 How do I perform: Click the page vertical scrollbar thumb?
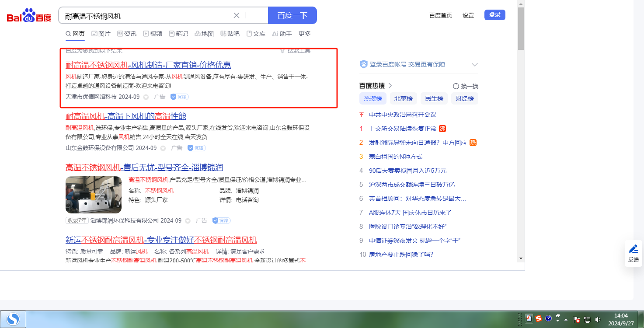pyautogui.click(x=521, y=28)
